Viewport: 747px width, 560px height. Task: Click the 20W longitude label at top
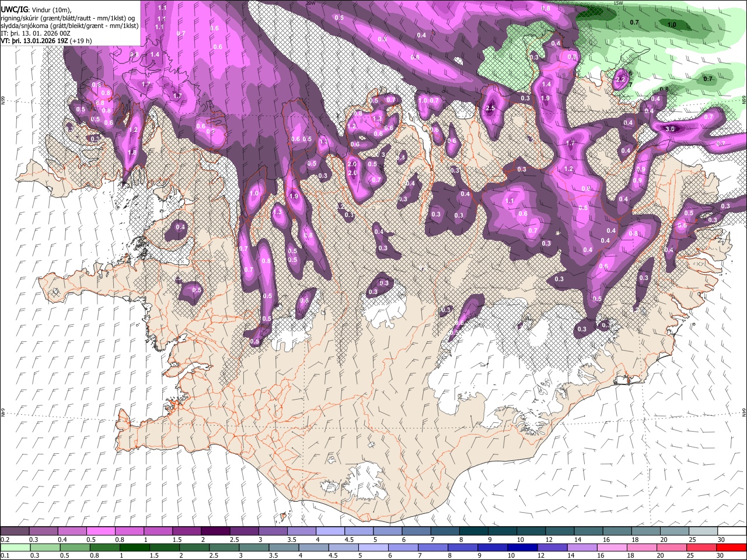click(x=310, y=3)
